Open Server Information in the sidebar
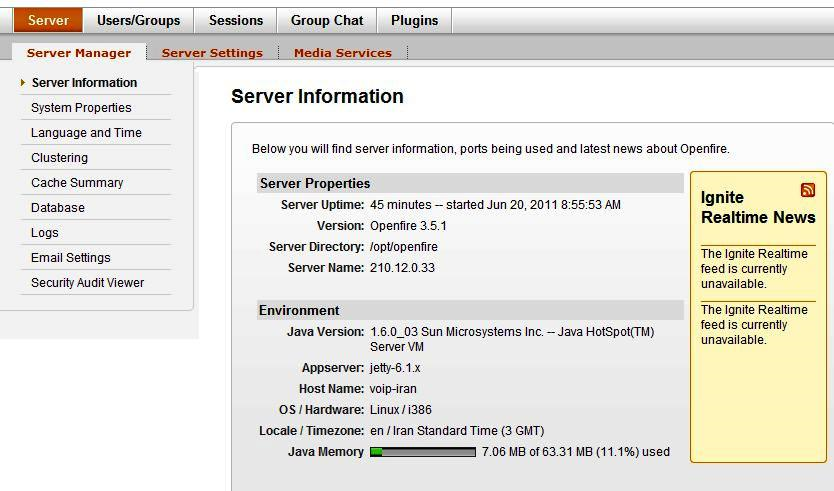This screenshot has width=834, height=491. 85,82
